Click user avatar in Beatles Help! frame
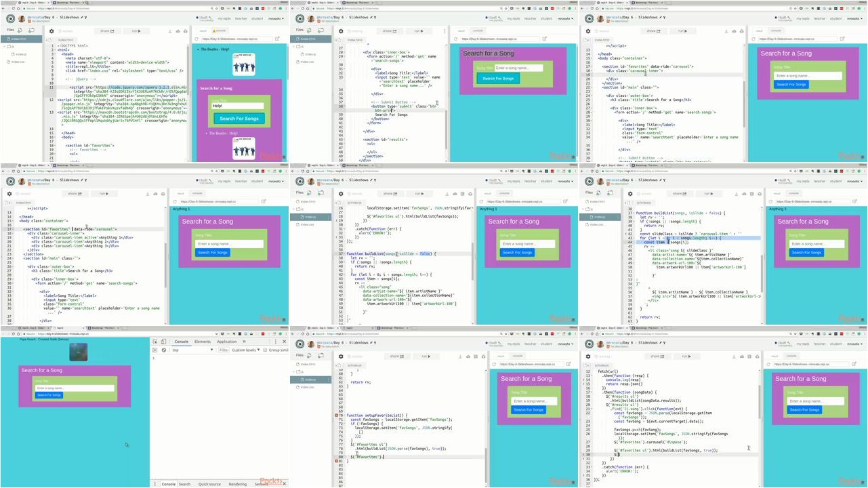The height and width of the screenshot is (488, 868). (21, 19)
